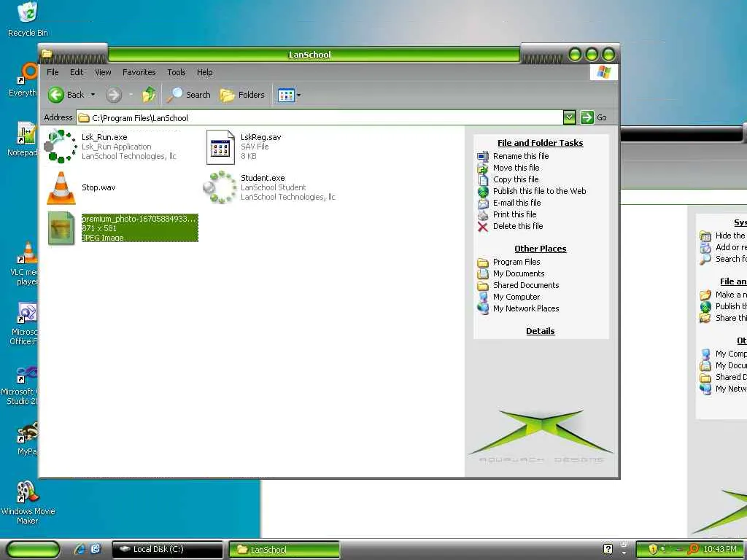This screenshot has width=747, height=560.
Task: Click Delete this file
Action: click(x=518, y=226)
